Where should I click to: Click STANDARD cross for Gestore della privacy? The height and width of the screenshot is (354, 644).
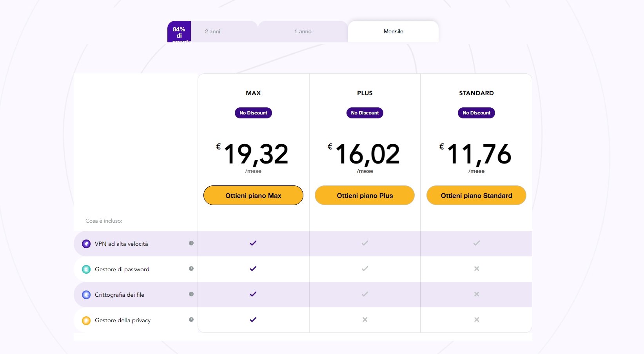pyautogui.click(x=477, y=320)
